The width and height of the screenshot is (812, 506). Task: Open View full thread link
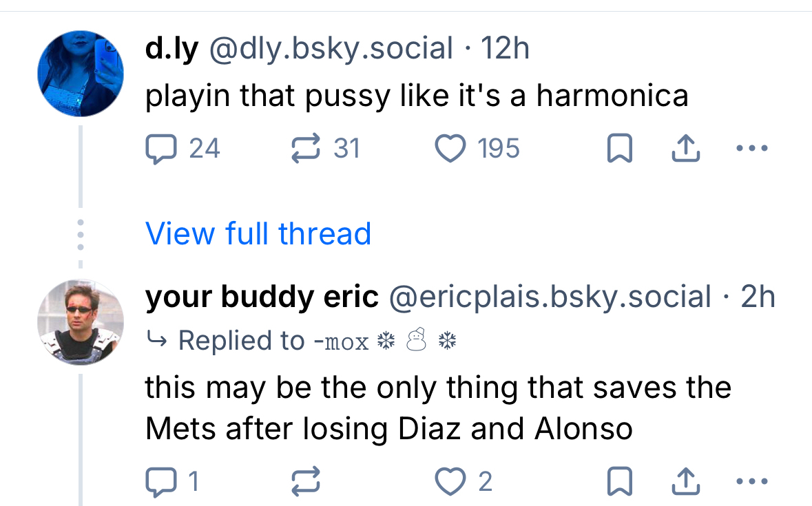click(x=258, y=233)
